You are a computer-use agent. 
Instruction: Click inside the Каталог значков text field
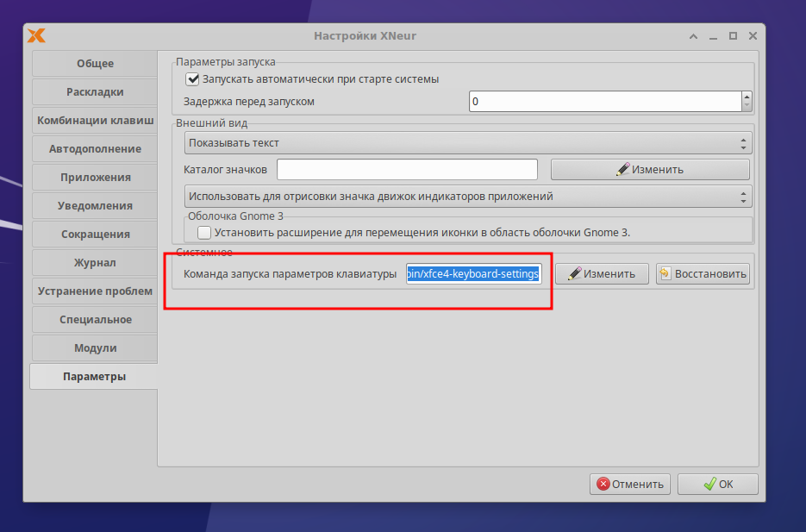pos(406,169)
